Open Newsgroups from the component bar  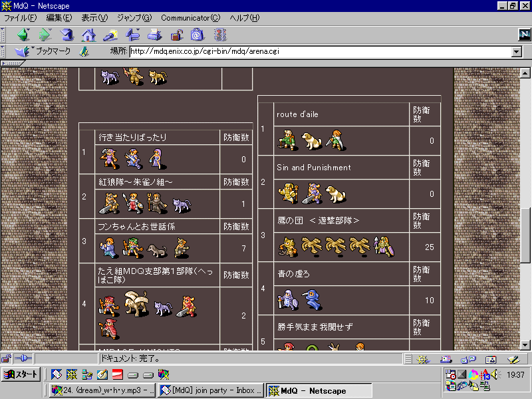pos(469,359)
